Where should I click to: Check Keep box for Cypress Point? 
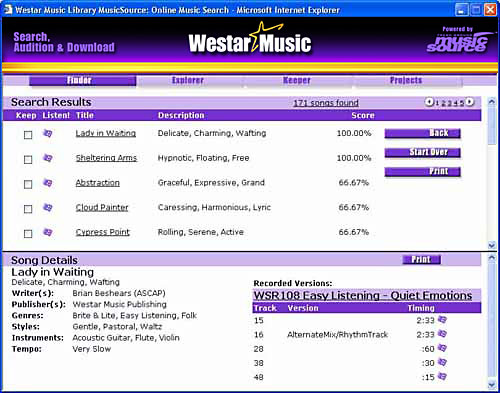click(x=28, y=234)
